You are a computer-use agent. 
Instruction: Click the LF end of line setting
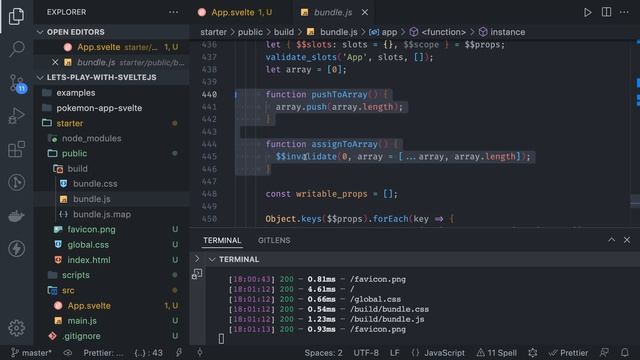(394, 353)
